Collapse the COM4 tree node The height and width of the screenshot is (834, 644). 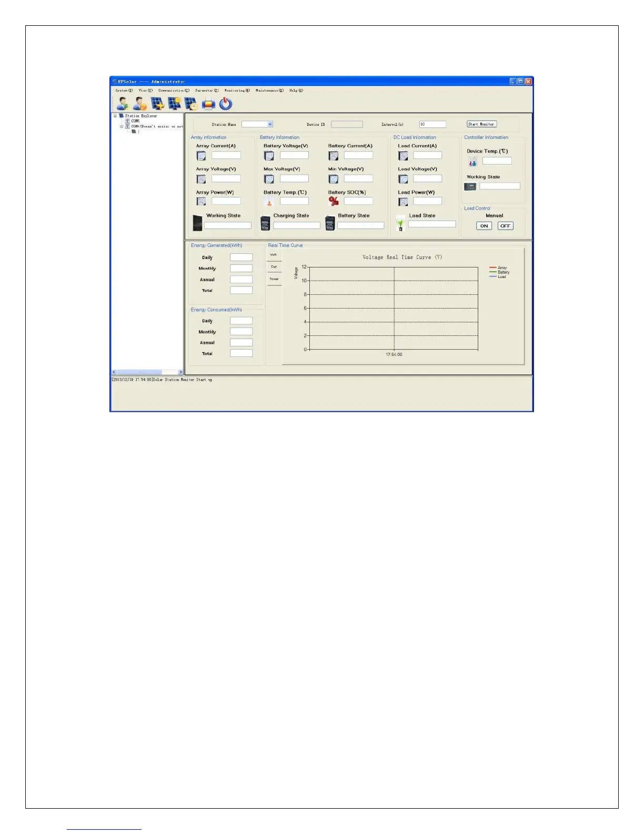point(121,126)
